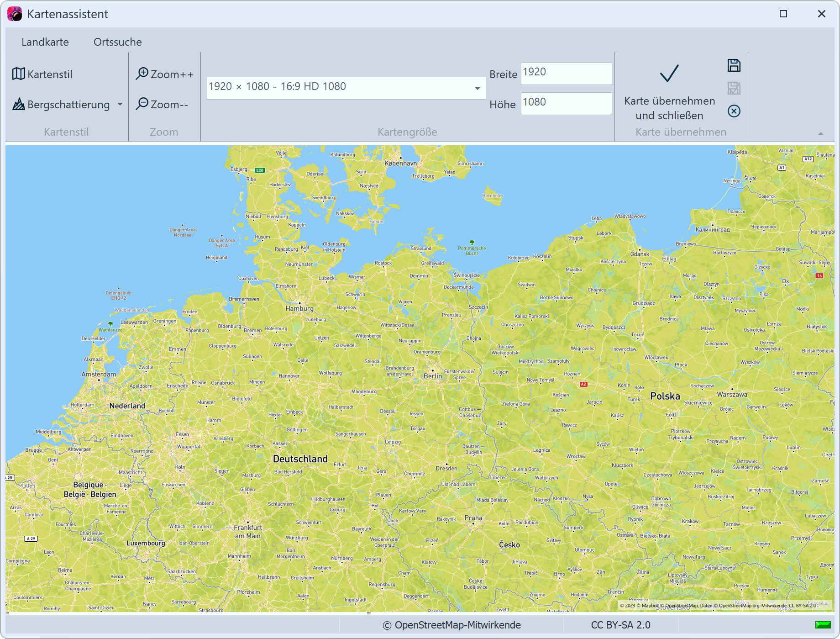
Task: Open the OpenStreetMap-Mitwirkende link
Action: coord(451,625)
